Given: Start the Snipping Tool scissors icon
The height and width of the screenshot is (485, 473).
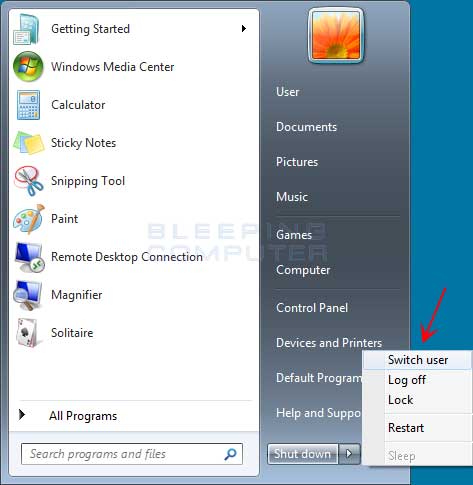Looking at the screenshot, I should click(29, 181).
